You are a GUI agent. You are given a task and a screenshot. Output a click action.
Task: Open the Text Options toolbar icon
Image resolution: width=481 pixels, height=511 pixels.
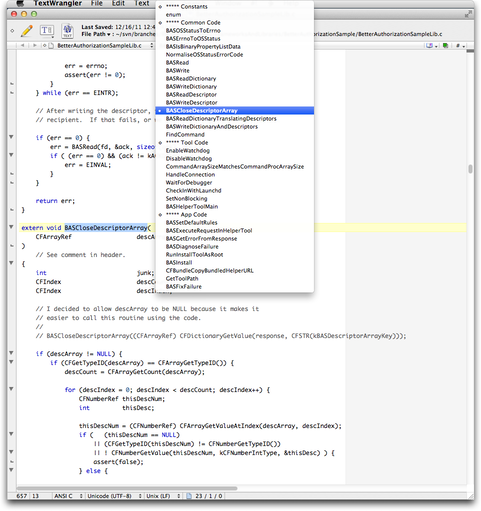pyautogui.click(x=47, y=31)
